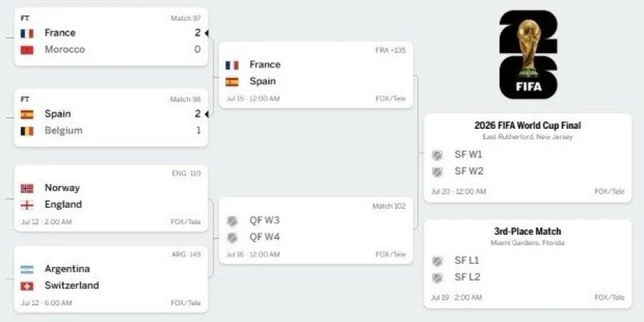The width and height of the screenshot is (644, 322).
Task: Click the Belgium flag icon
Action: [x=27, y=131]
